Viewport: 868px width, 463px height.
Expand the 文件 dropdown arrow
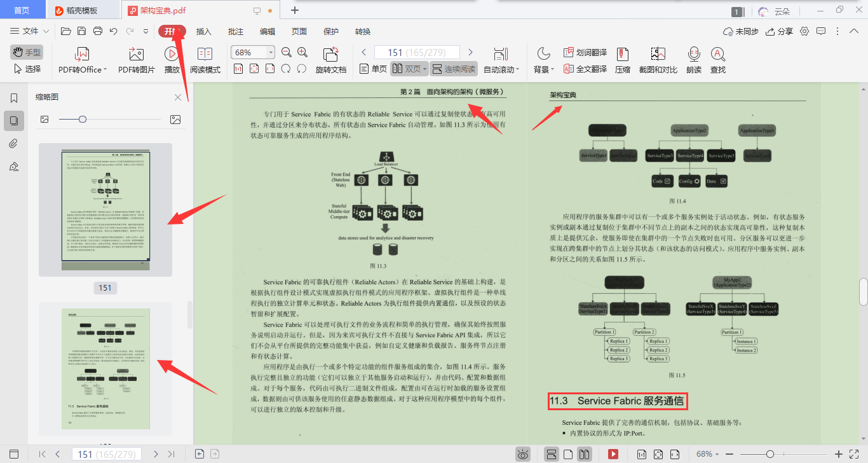(x=46, y=31)
